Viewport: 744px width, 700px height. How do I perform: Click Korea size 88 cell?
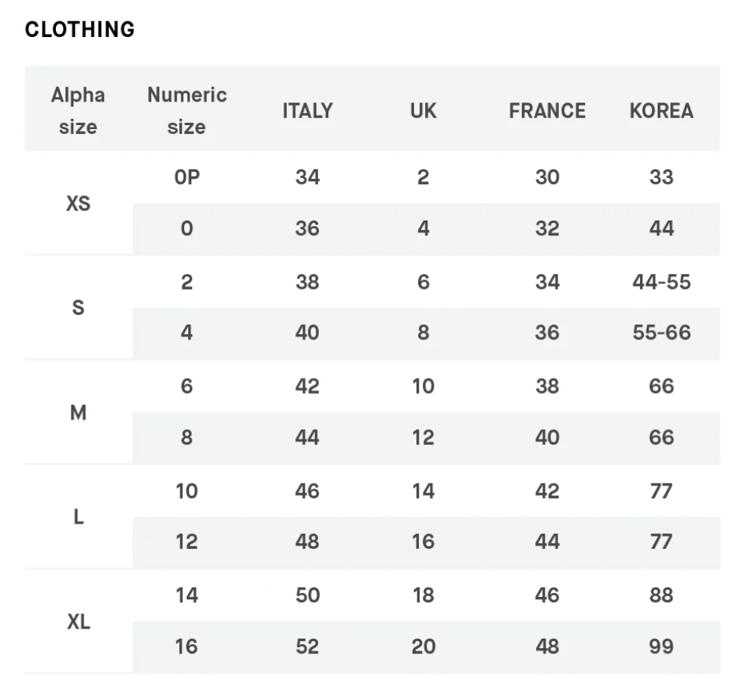click(661, 595)
